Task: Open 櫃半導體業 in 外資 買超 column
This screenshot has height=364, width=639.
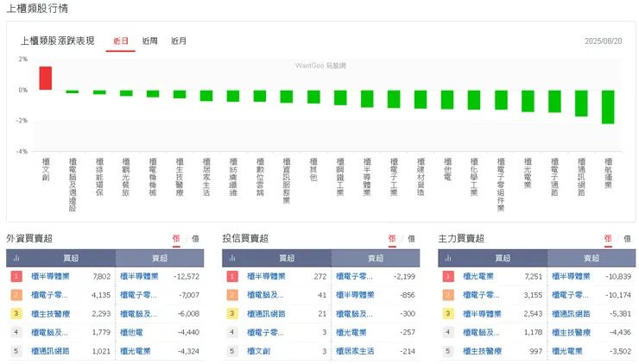Action: (50, 277)
